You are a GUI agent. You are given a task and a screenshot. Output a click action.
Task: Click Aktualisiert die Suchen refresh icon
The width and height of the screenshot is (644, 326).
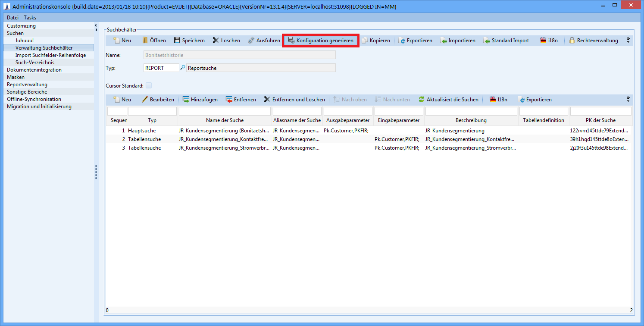point(422,100)
